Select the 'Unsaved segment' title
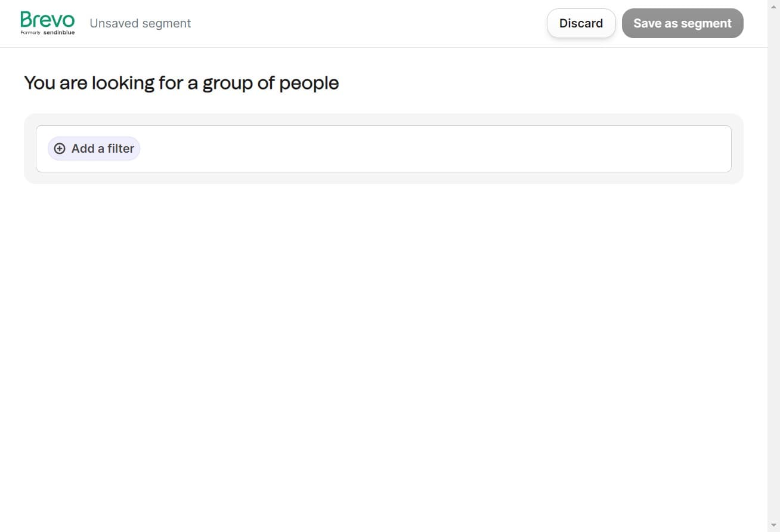This screenshot has width=780, height=532. point(140,23)
